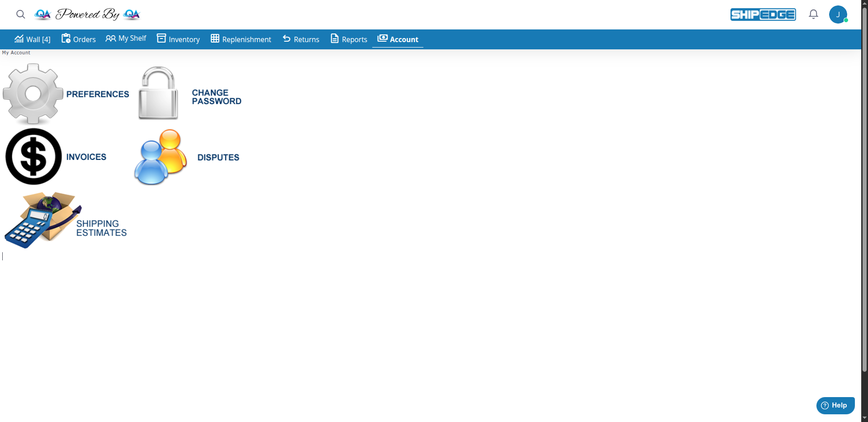Click the Inventory box icon in the navbar
Viewport: 868px width, 422px height.
click(x=161, y=38)
